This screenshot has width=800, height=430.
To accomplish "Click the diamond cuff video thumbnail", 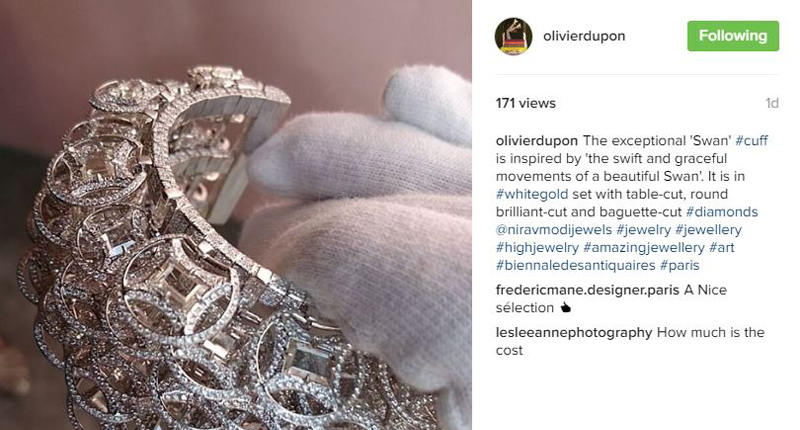I will [236, 215].
